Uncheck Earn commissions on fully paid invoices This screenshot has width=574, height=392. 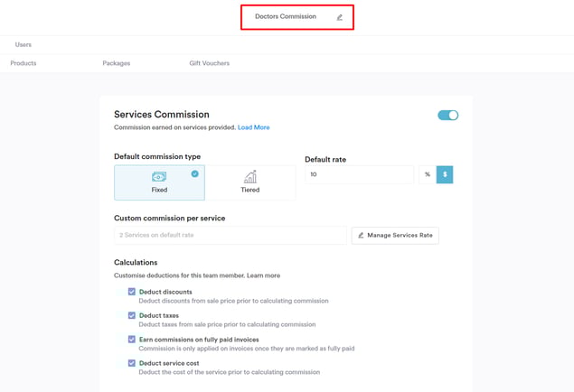[x=132, y=340]
